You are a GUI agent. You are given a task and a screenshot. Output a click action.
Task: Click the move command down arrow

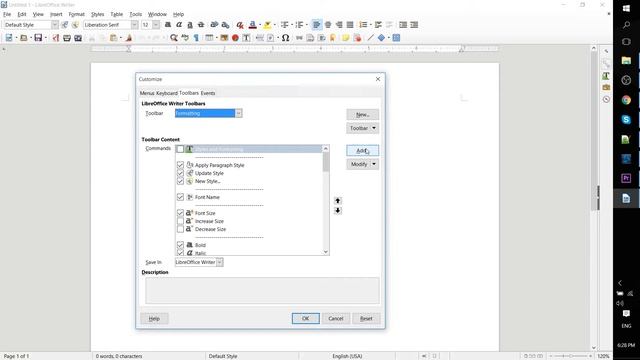(338, 211)
